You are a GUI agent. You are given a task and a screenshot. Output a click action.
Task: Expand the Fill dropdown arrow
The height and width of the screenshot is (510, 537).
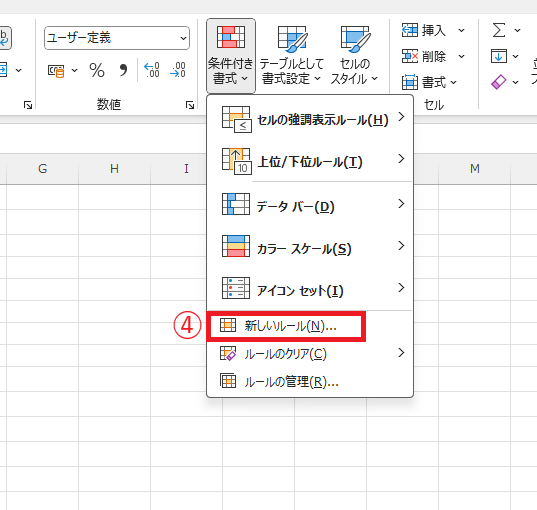515,56
